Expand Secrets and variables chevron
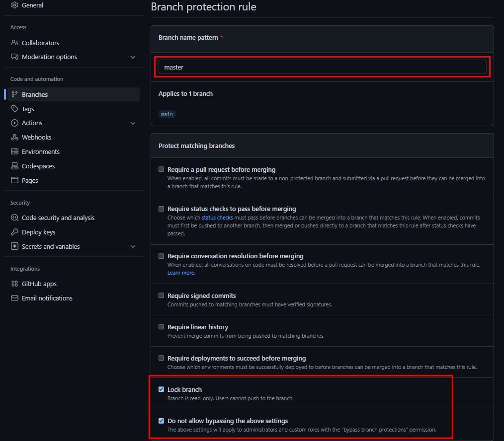Viewport: 504px width, 441px height. [x=133, y=247]
